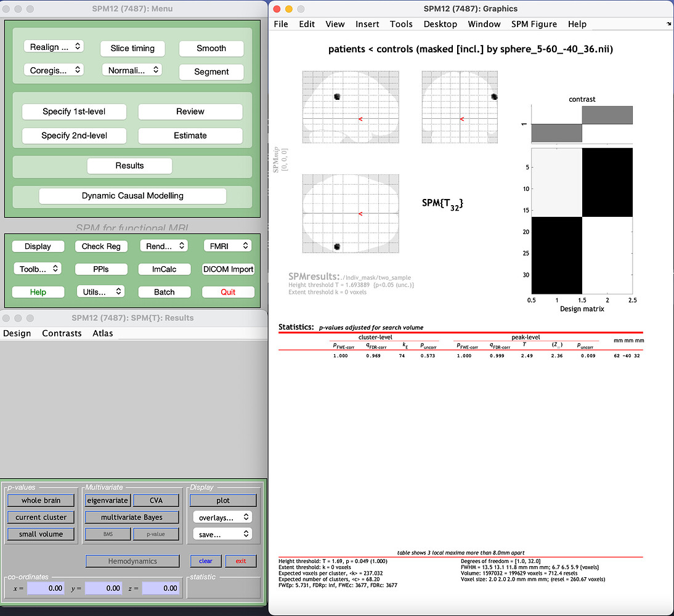
Task: Open the SPM Figure menu
Action: coord(534,24)
